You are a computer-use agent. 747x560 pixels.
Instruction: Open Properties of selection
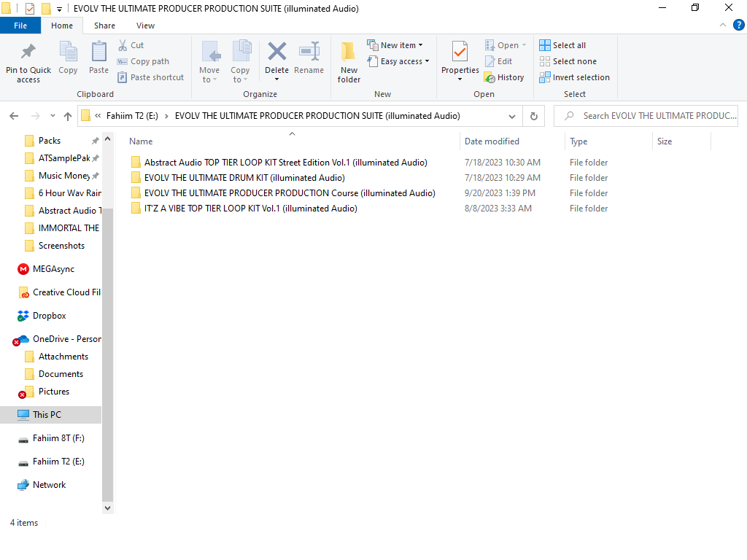(x=460, y=62)
